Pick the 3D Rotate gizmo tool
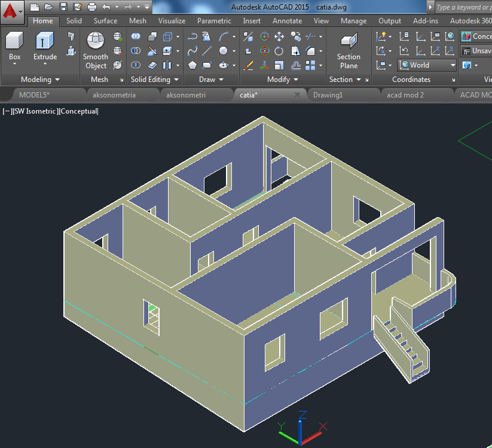The image size is (492, 448). click(x=264, y=51)
